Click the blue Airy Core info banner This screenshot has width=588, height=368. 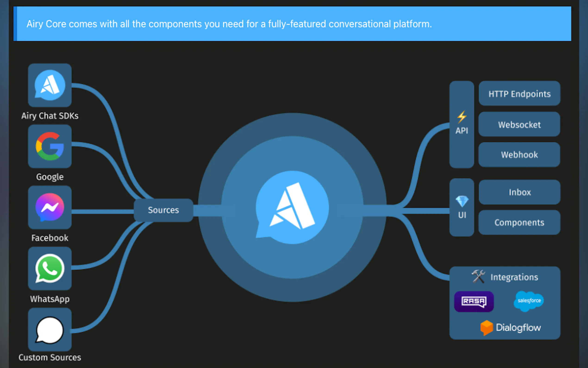click(292, 24)
